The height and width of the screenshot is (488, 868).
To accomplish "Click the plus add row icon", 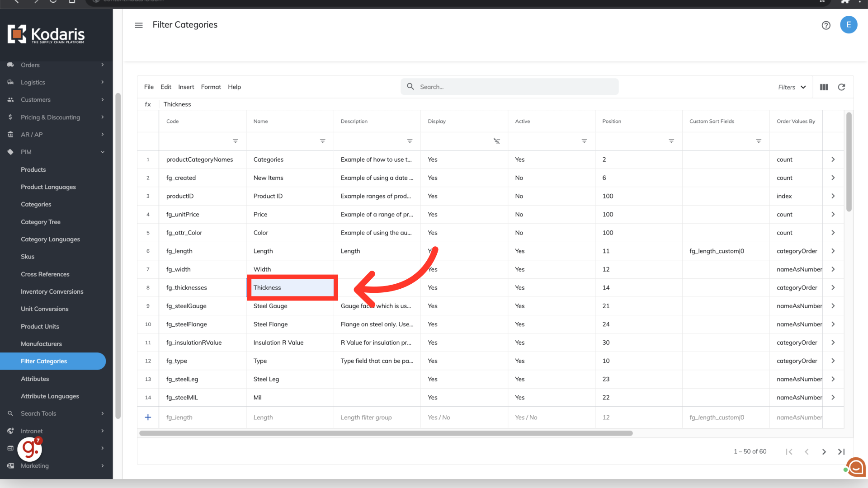I will 148,418.
